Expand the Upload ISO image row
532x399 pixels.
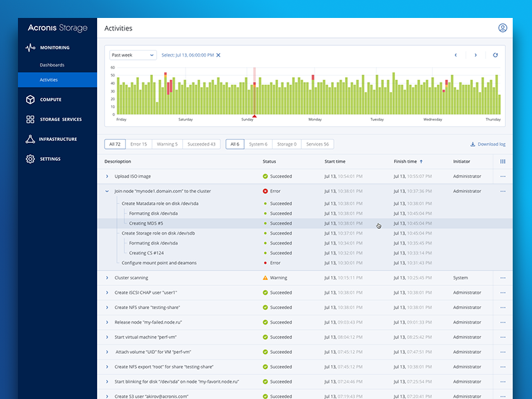(107, 176)
